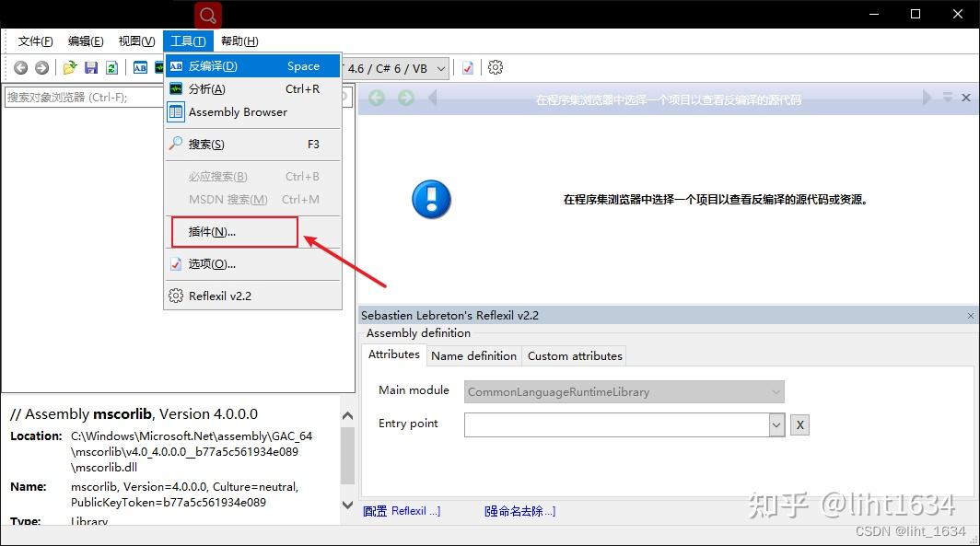980x546 pixels.
Task: Clear the Entry point with the X button
Action: pyautogui.click(x=799, y=424)
